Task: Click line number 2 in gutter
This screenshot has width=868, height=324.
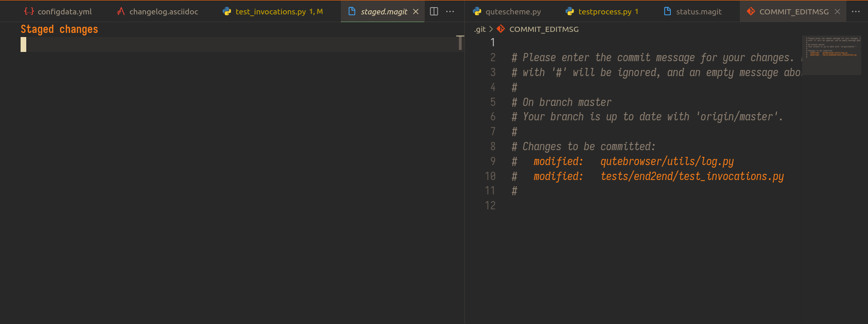Action: (x=493, y=58)
